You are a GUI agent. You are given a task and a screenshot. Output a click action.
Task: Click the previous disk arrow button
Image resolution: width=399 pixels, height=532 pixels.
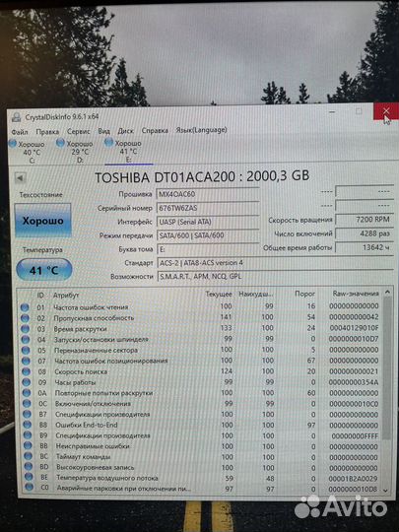point(21,177)
